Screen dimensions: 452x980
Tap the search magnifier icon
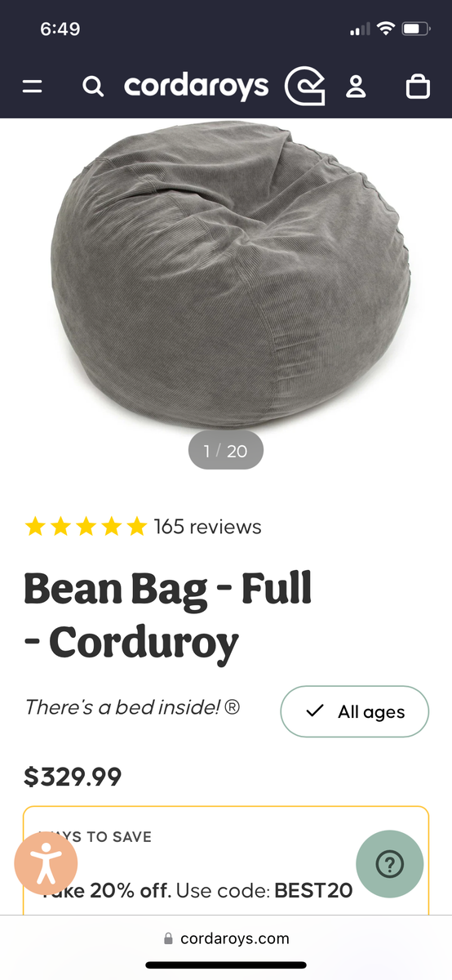click(93, 87)
